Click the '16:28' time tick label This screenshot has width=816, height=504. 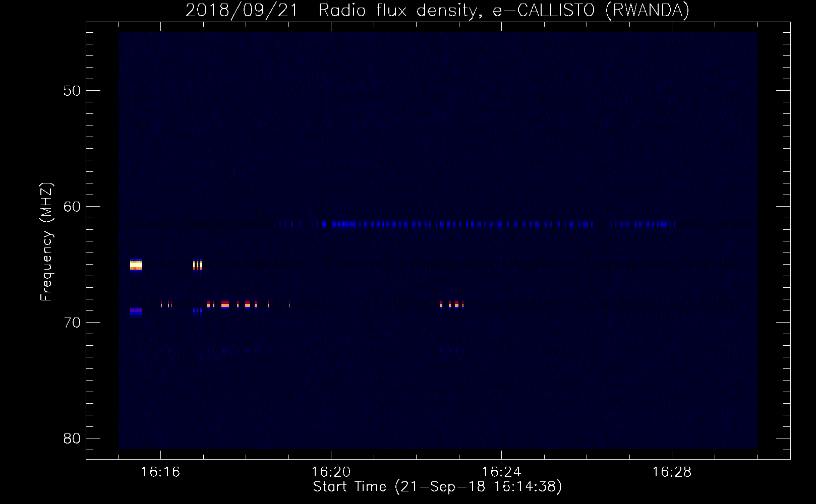tap(672, 472)
